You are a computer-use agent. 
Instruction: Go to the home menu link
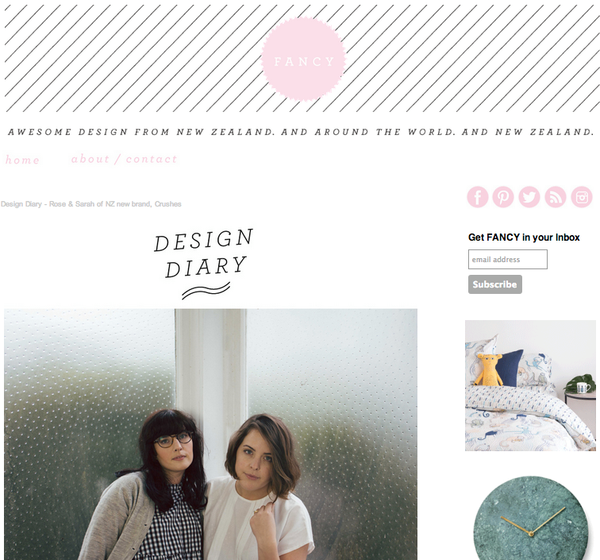pos(22,160)
